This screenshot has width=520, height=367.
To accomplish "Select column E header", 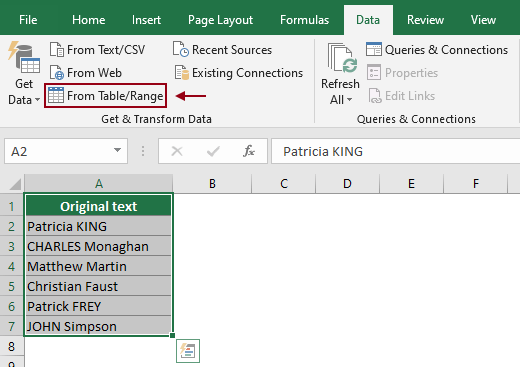I will (412, 184).
